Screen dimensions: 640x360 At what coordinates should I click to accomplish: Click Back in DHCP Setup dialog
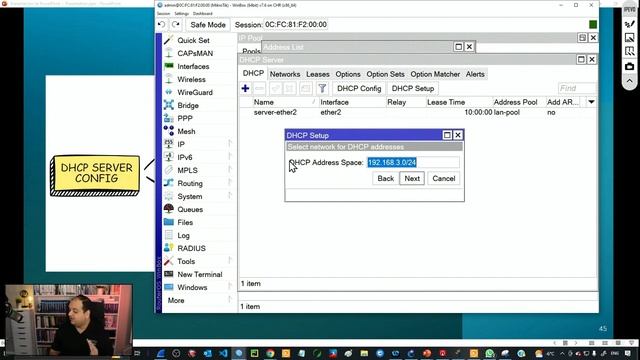[385, 179]
